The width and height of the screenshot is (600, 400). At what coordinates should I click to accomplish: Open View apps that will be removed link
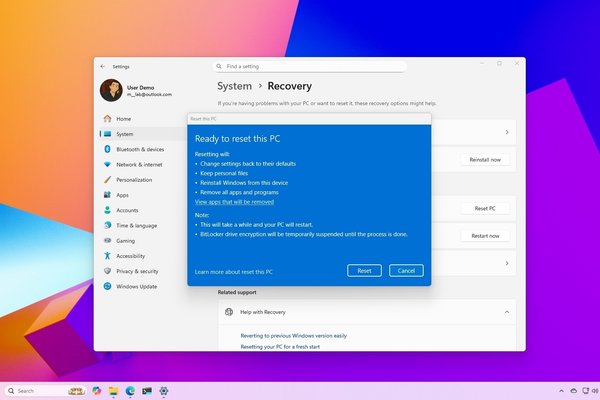pyautogui.click(x=234, y=202)
